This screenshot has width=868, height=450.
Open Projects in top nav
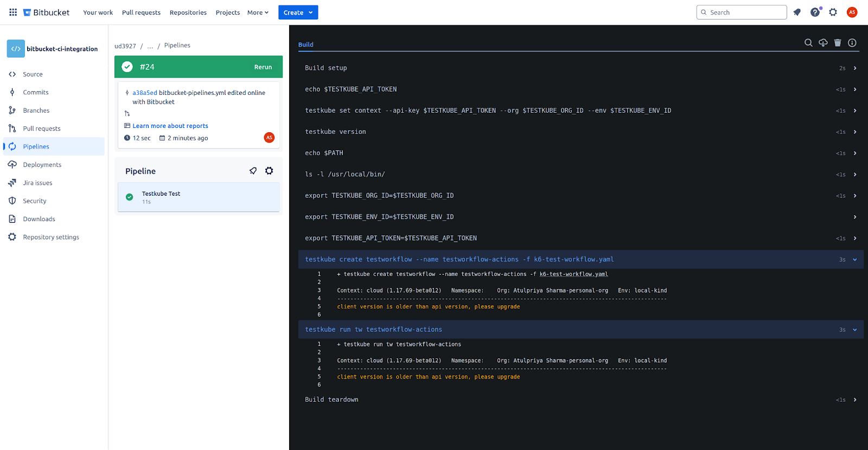coord(228,12)
